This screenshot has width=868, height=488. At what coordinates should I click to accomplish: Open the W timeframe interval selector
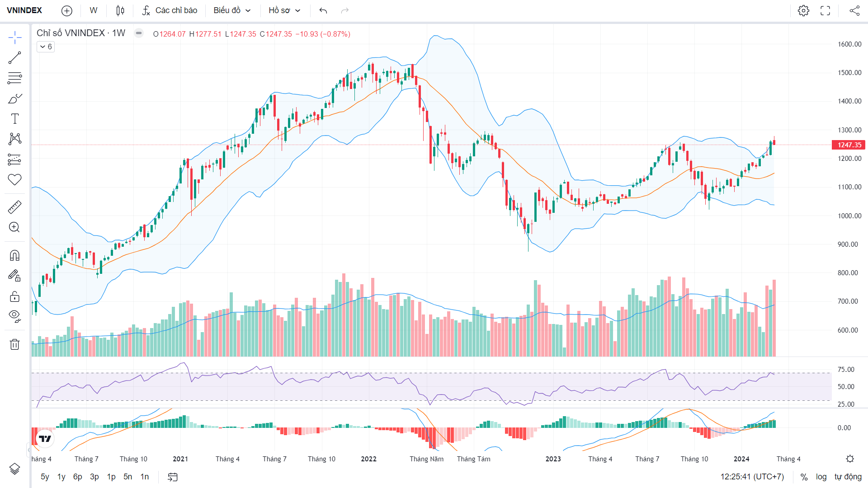click(94, 10)
